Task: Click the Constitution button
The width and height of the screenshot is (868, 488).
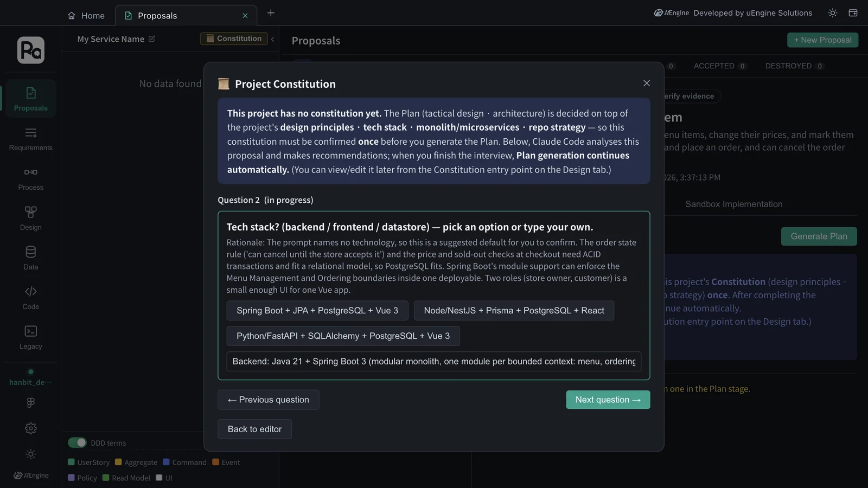Action: click(234, 38)
